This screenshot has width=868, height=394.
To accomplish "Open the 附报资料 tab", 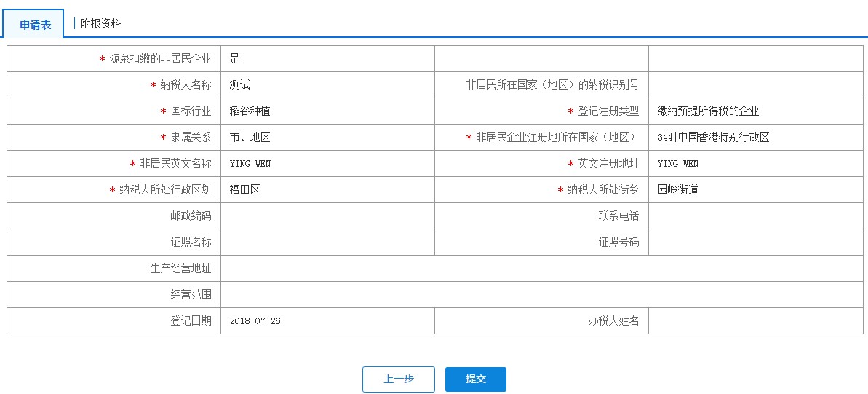I will coord(100,23).
